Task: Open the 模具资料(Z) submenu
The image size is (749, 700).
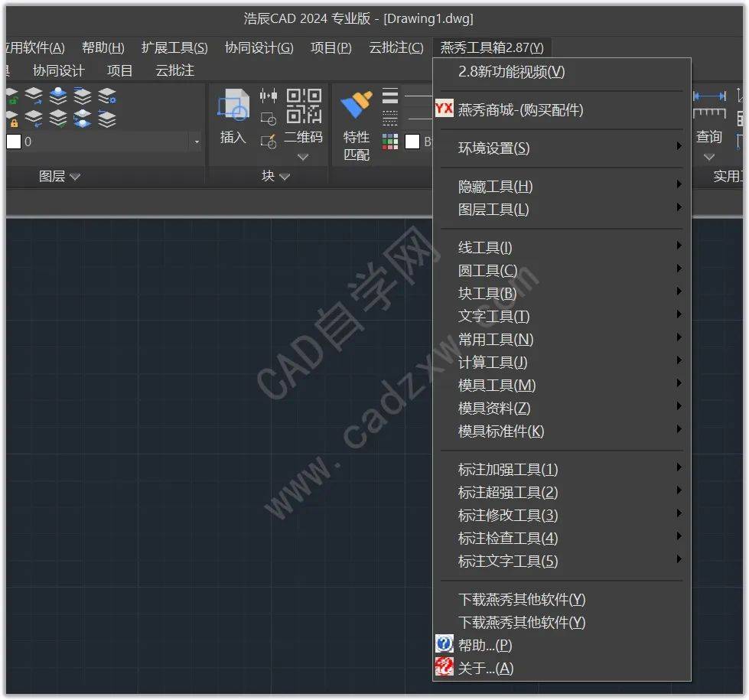Action: click(562, 408)
